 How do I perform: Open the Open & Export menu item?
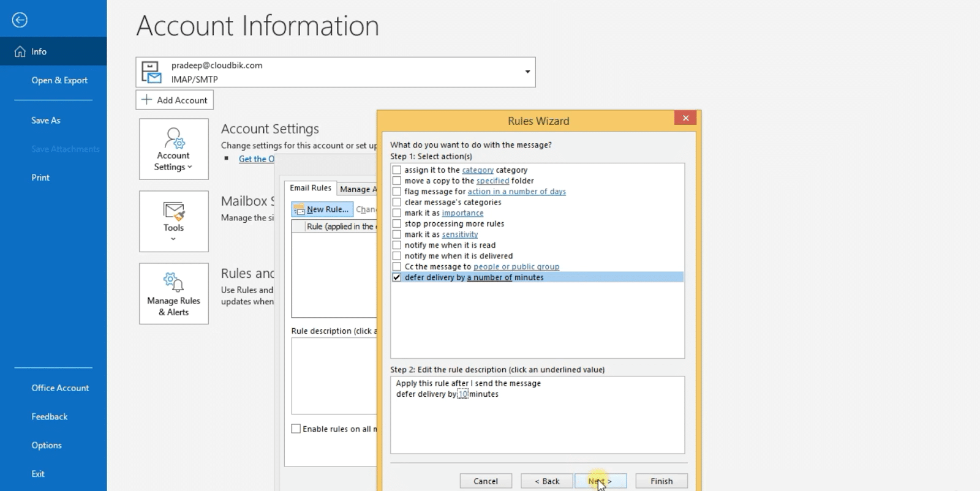[59, 80]
